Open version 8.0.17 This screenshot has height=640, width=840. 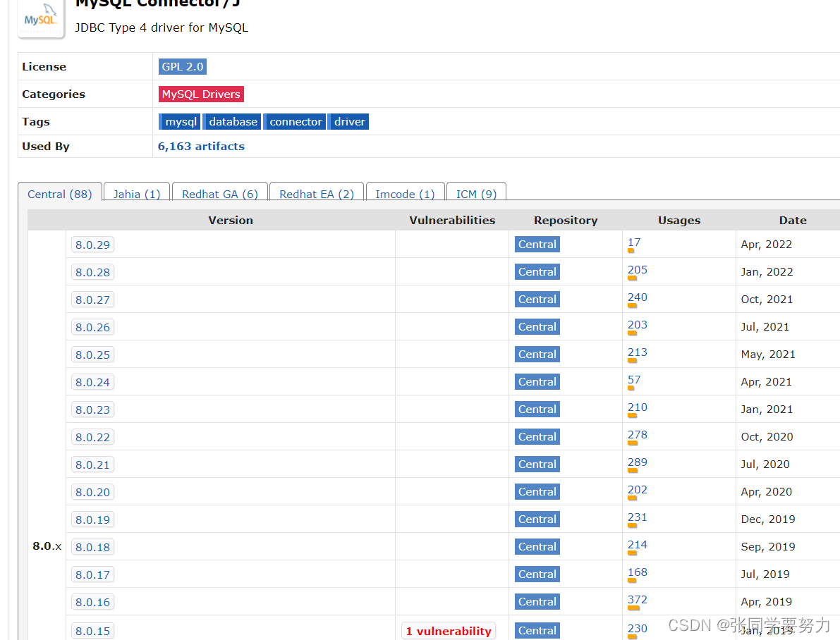coord(92,574)
